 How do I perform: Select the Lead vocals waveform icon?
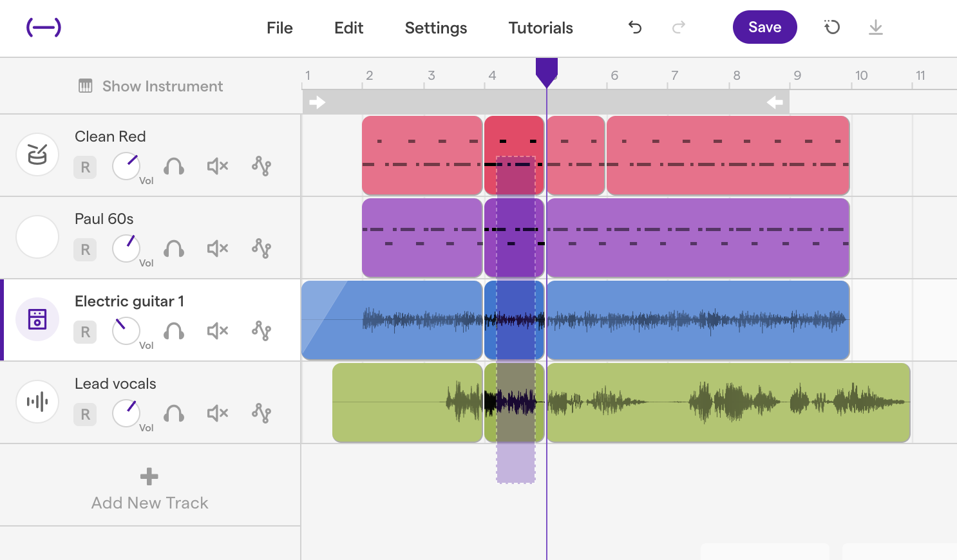(x=37, y=402)
